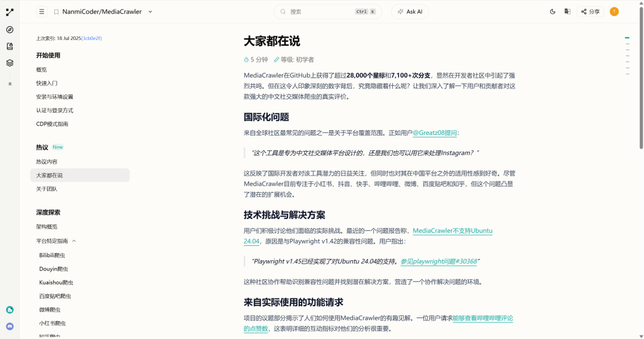Open the MediaCrawler不支持Ubuntu link
The height and width of the screenshot is (339, 644).
click(452, 230)
